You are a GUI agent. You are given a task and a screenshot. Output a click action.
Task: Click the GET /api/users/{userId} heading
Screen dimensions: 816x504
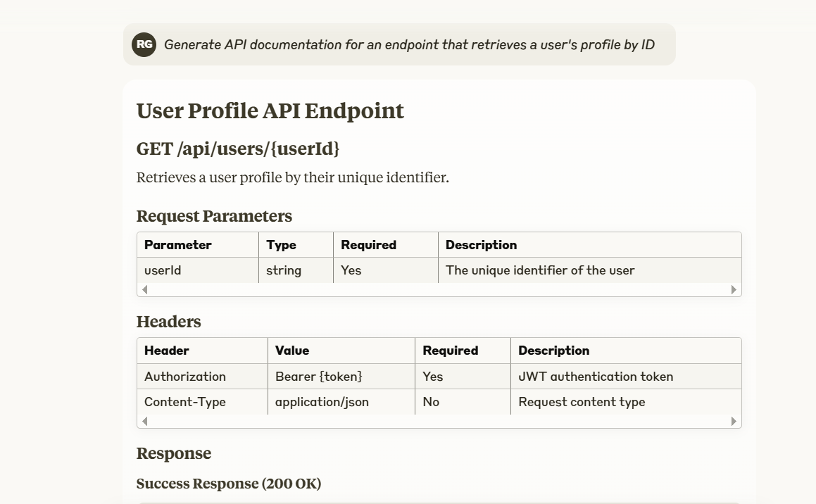238,149
